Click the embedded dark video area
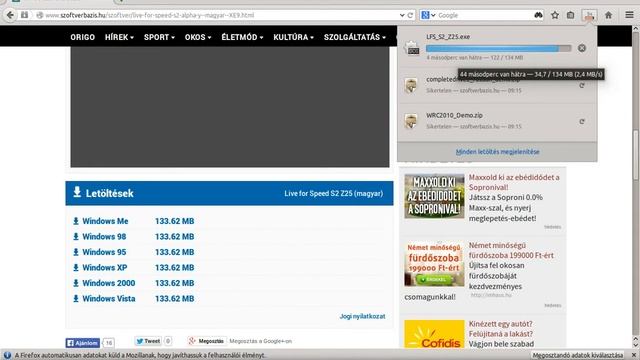The width and height of the screenshot is (640, 360). (x=230, y=107)
